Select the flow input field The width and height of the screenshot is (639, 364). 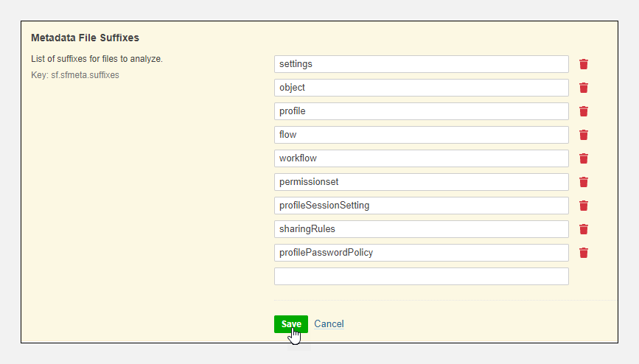(x=421, y=135)
